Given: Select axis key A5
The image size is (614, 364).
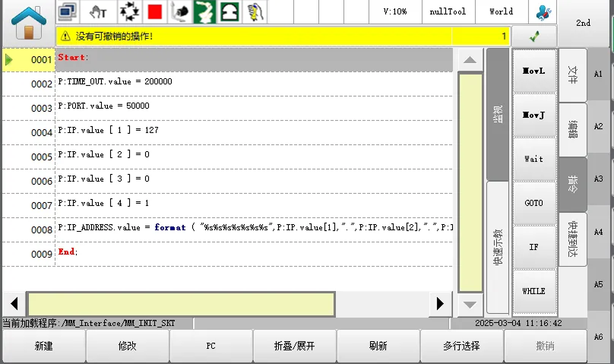Looking at the screenshot, I should click(x=598, y=284).
